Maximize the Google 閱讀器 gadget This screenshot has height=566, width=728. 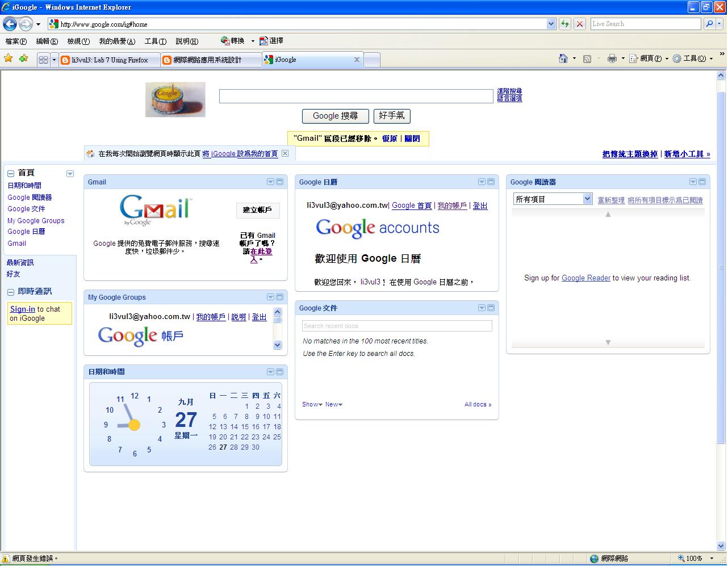click(x=702, y=182)
